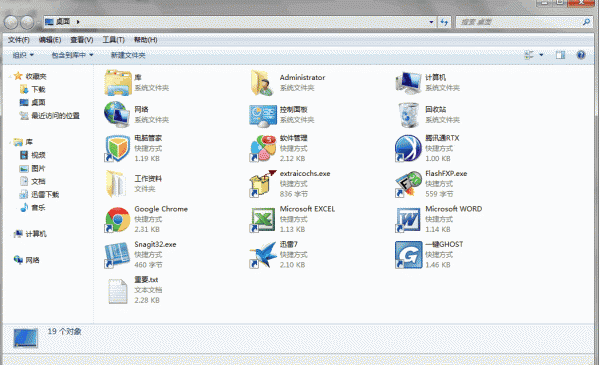Click the 重要.txt file name text
The width and height of the screenshot is (600, 365).
tap(146, 280)
